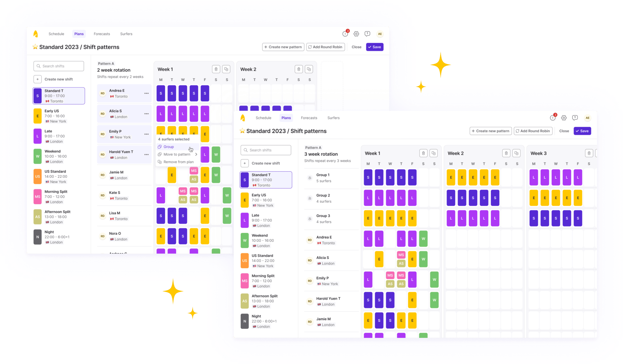
Task: Select Group 3 row in front window
Action: coord(332,218)
